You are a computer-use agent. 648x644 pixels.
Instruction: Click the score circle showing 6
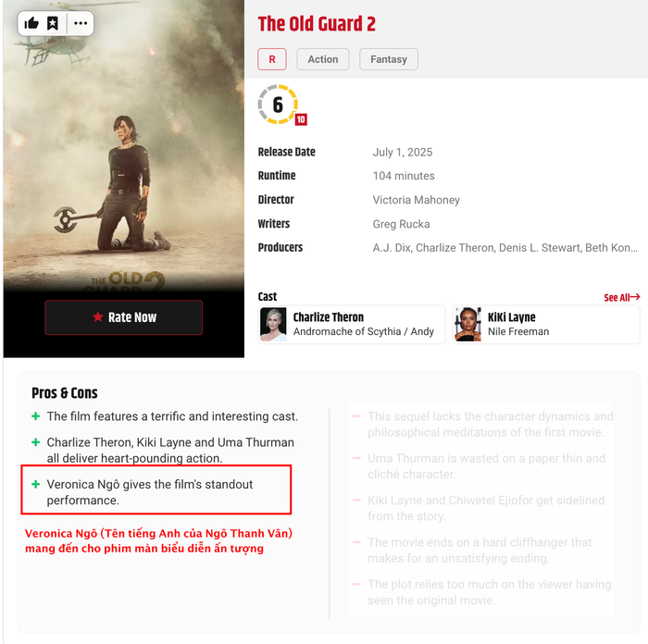point(278,105)
